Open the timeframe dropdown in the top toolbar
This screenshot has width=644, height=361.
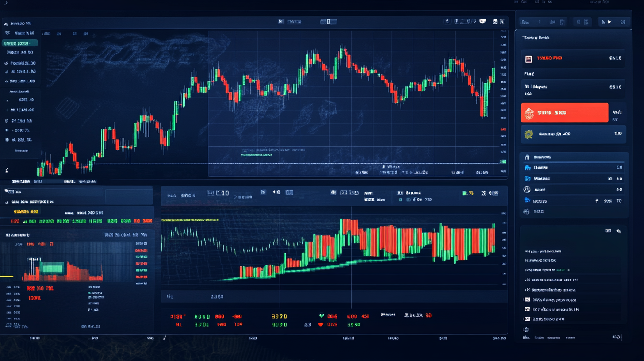coord(328,21)
